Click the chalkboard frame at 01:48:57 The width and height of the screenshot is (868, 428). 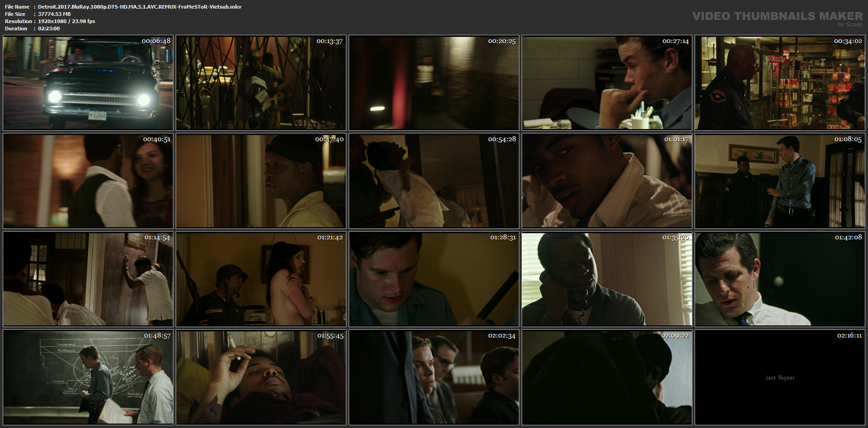[88, 377]
